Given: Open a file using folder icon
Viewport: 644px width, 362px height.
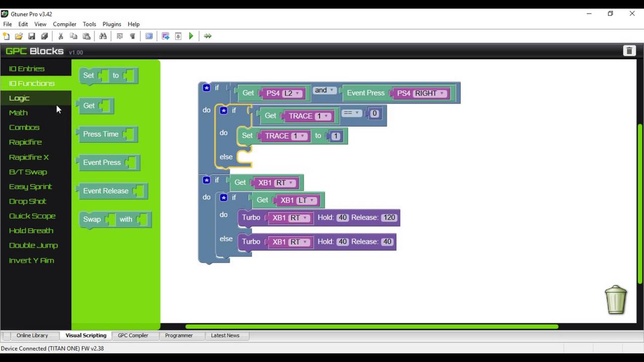Looking at the screenshot, I should click(19, 36).
